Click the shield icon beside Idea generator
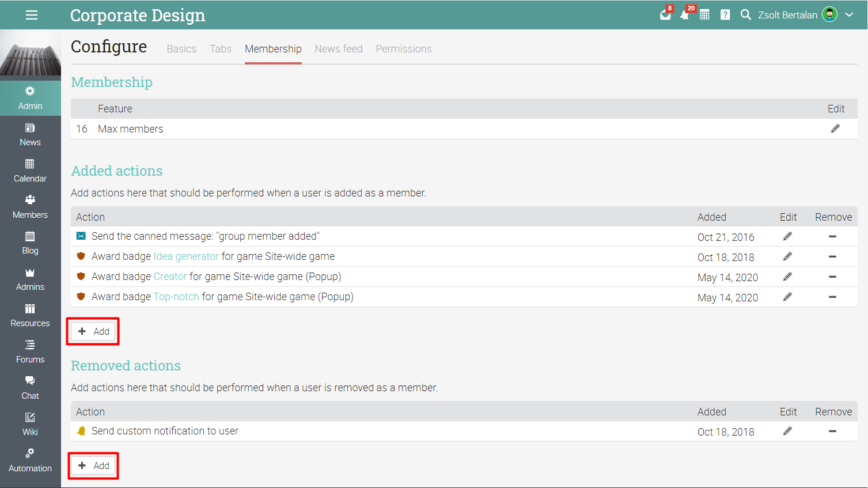 pos(81,256)
